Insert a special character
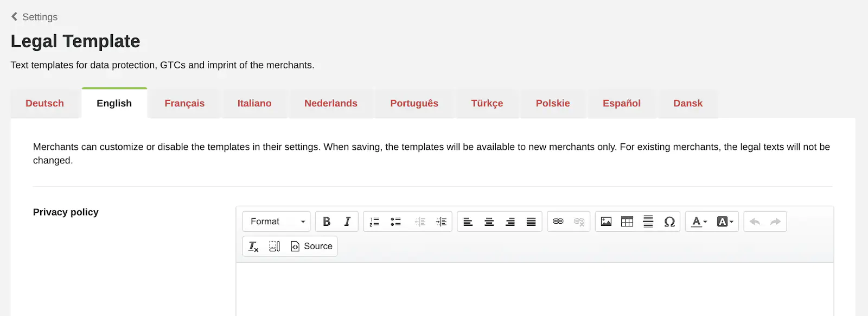 [x=669, y=222]
